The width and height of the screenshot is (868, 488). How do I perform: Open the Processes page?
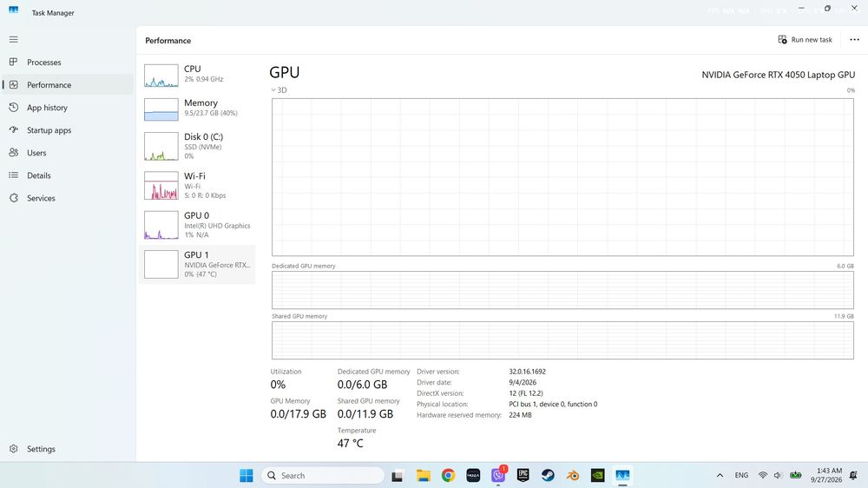point(68,62)
